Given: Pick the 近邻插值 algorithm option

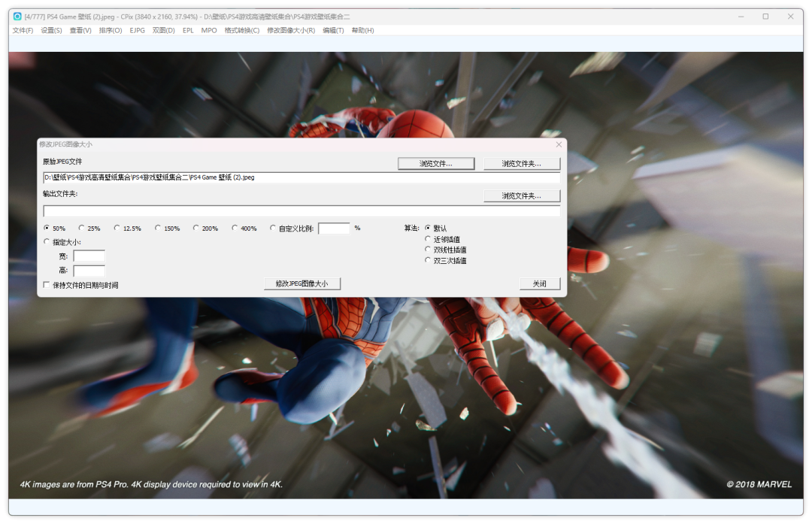Looking at the screenshot, I should (x=429, y=239).
